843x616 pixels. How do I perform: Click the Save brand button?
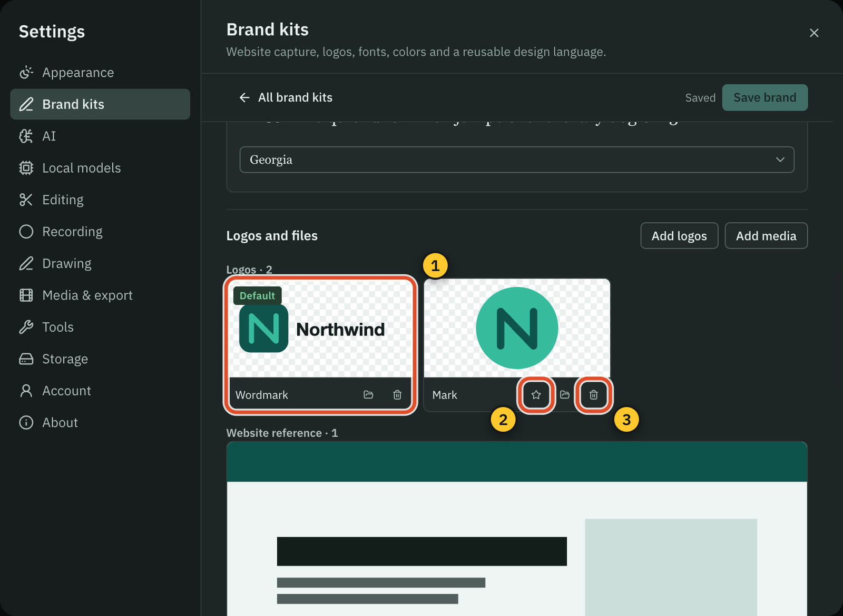[764, 97]
